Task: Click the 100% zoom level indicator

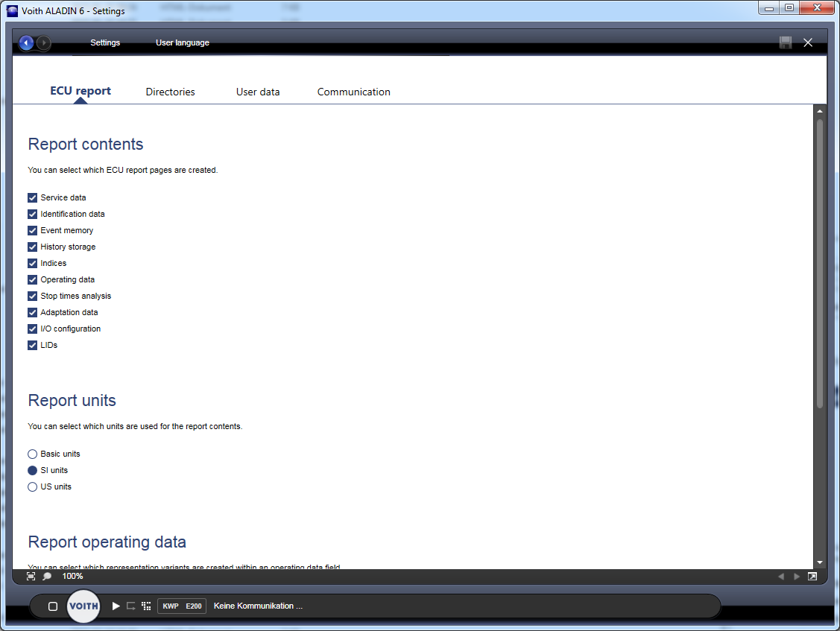Action: 72,577
